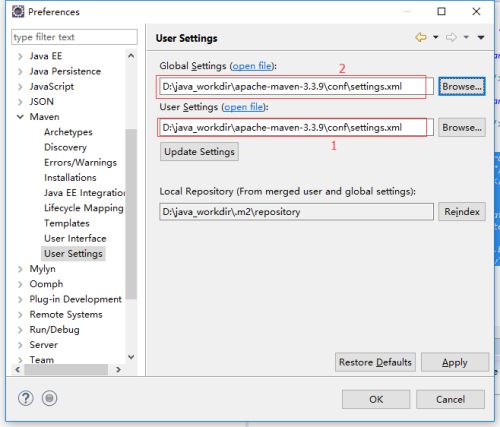Open the Errors/Warnings page
The image size is (500, 427).
coord(80,163)
